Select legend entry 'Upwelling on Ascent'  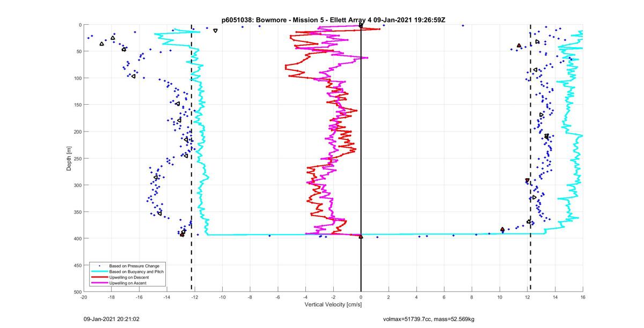[x=128, y=283]
